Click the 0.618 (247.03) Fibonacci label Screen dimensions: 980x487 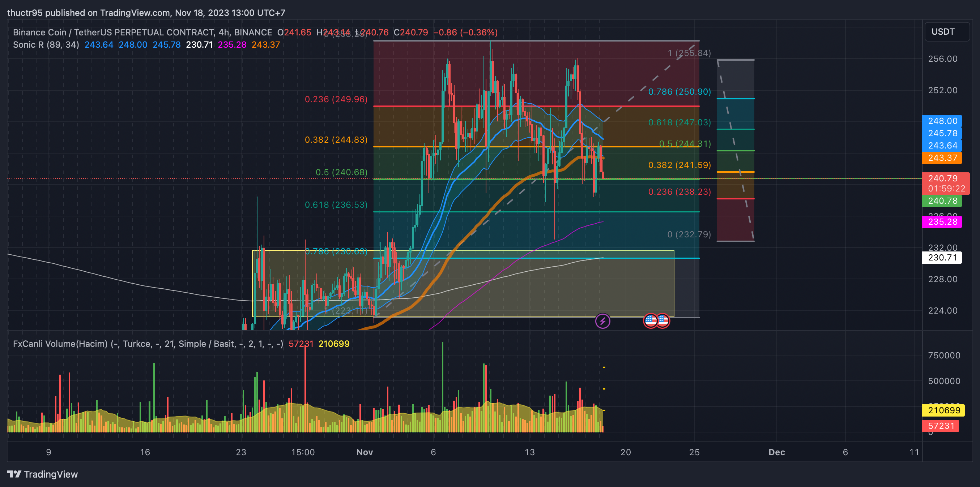coord(679,122)
